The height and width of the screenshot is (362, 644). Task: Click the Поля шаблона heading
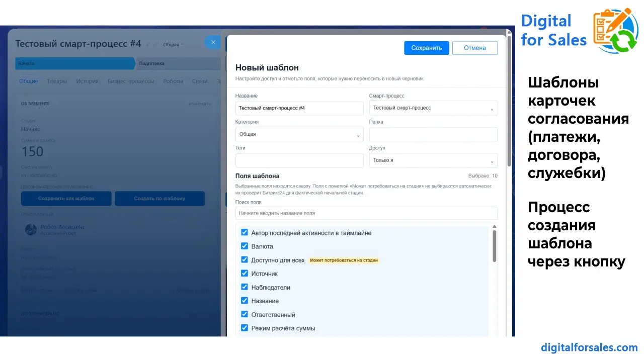(x=257, y=176)
